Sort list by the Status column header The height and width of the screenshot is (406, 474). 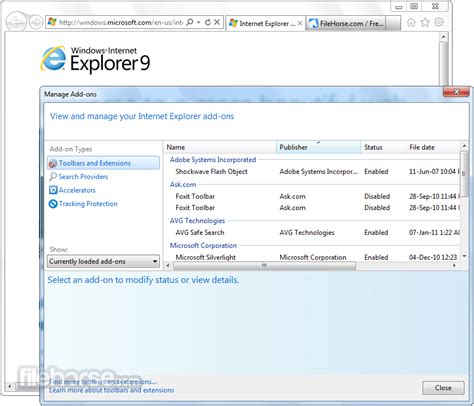383,147
